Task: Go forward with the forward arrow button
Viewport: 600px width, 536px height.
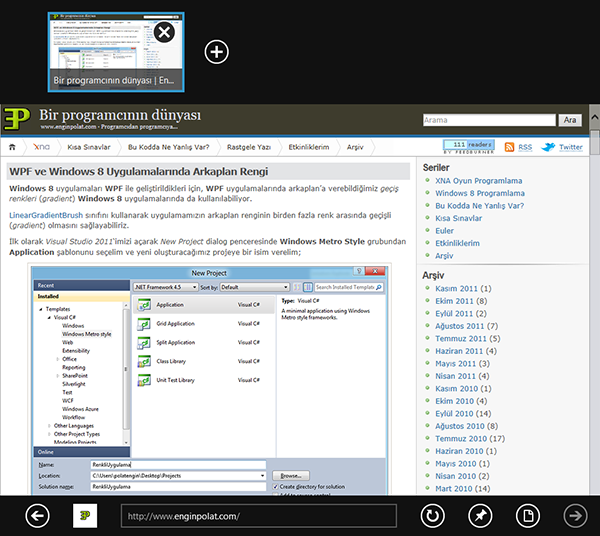Action: point(575,516)
